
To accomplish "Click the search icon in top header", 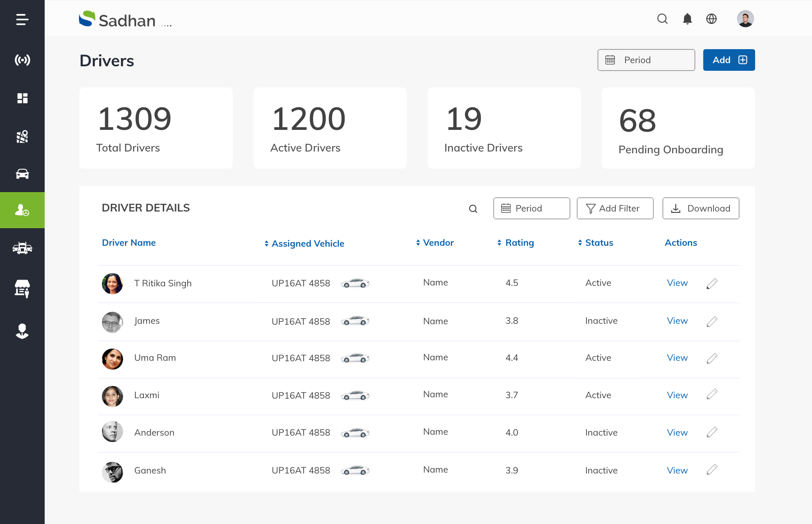I will coord(662,19).
